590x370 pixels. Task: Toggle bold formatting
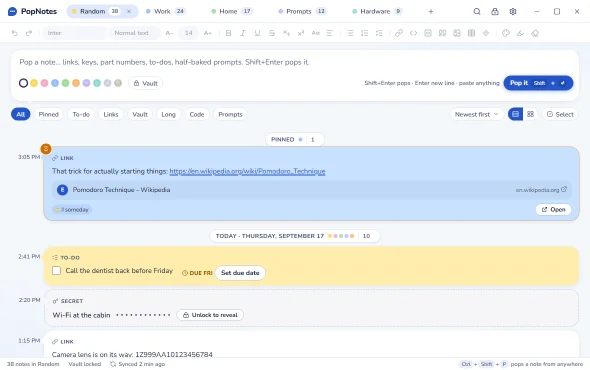228,33
